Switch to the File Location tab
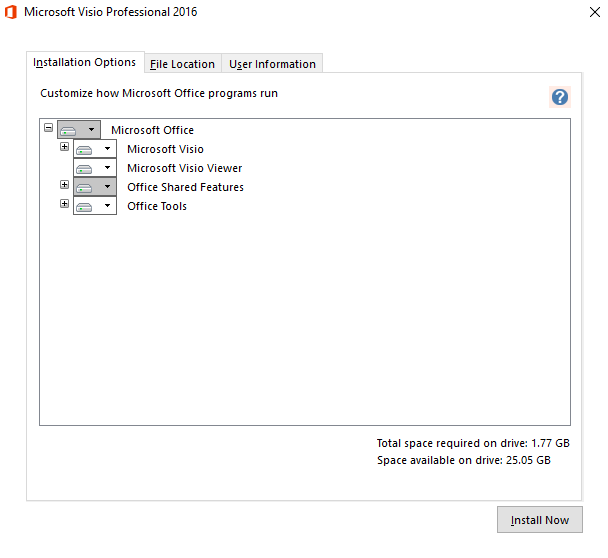 [x=183, y=64]
